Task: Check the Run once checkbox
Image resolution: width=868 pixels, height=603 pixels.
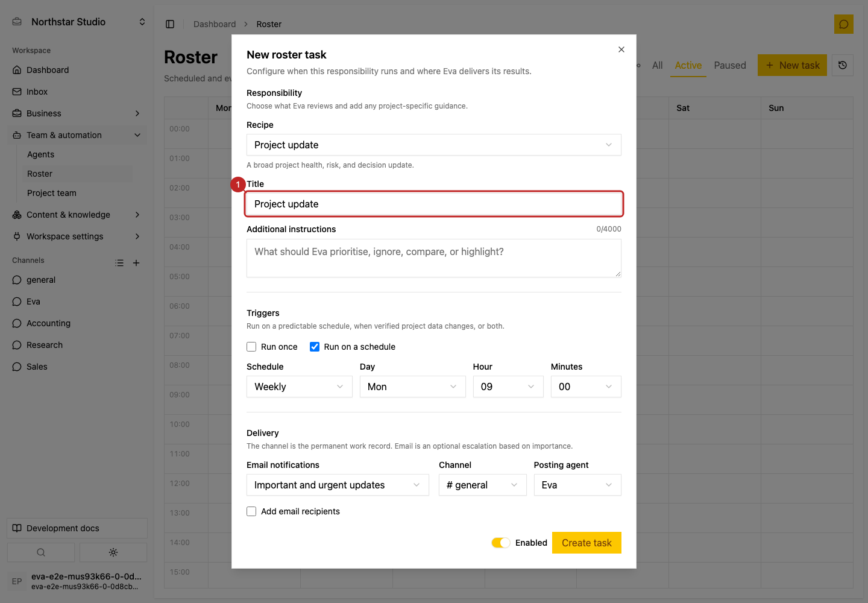Action: 251,347
